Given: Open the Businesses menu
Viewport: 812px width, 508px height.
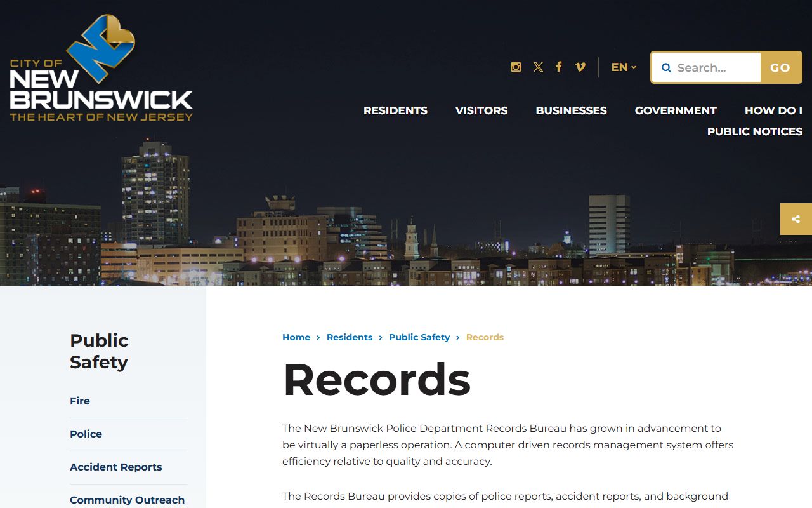Looking at the screenshot, I should pos(571,110).
